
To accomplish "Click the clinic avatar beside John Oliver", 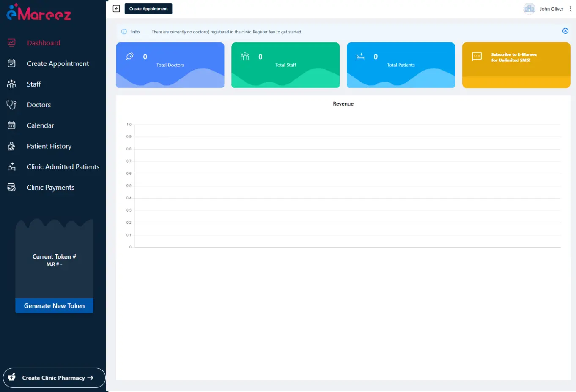I will 529,9.
